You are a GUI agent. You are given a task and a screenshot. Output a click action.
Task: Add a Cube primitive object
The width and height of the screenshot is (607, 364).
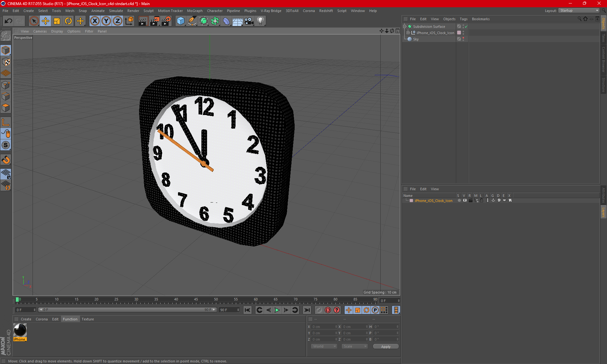click(x=181, y=21)
